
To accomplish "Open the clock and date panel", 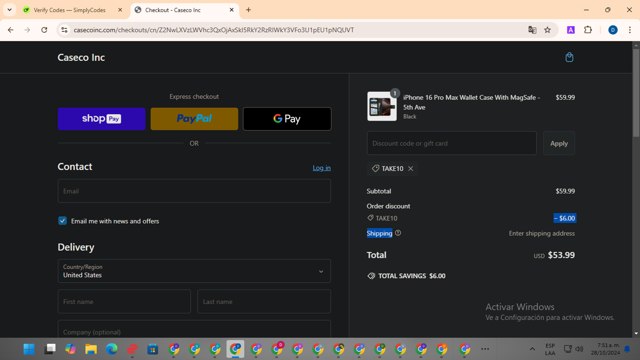I will 605,349.
